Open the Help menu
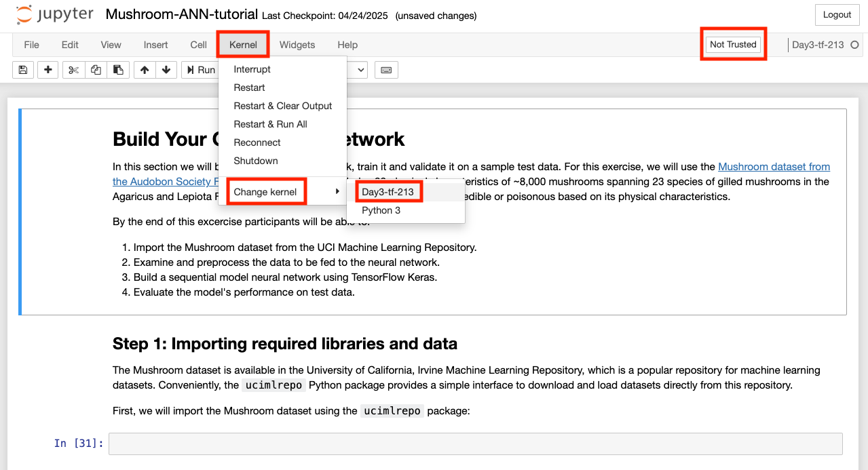The height and width of the screenshot is (470, 868). (x=347, y=45)
